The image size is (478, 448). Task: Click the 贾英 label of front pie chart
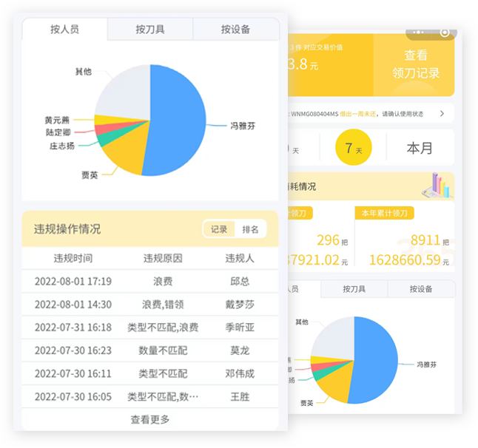pos(90,175)
